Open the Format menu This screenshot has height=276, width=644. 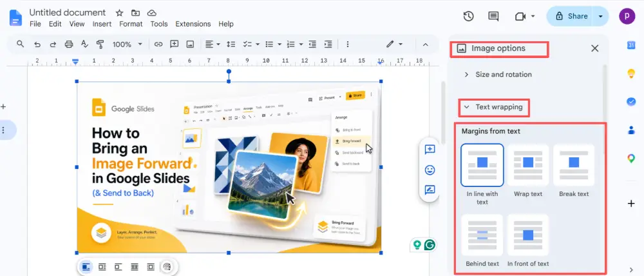tap(131, 24)
